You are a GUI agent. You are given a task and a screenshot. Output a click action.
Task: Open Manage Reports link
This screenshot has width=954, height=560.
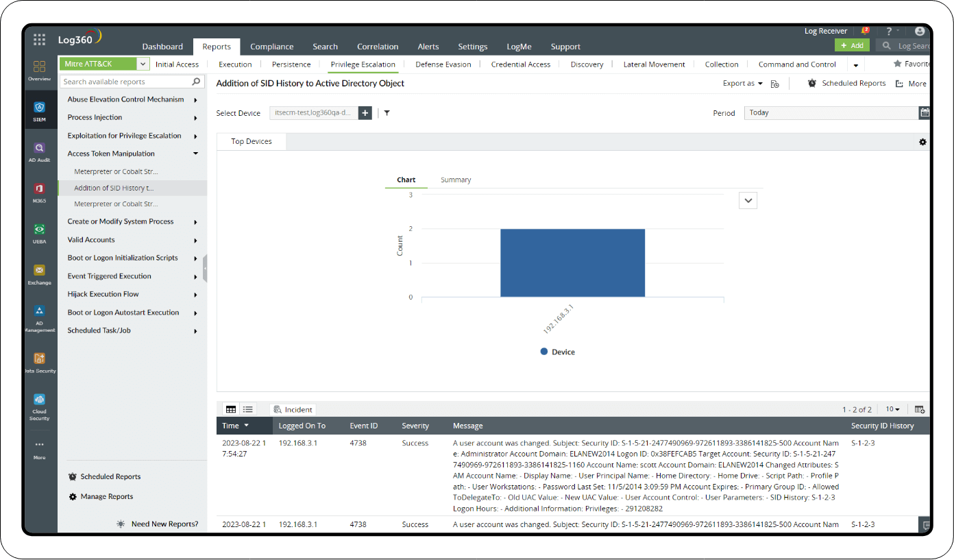(101, 496)
